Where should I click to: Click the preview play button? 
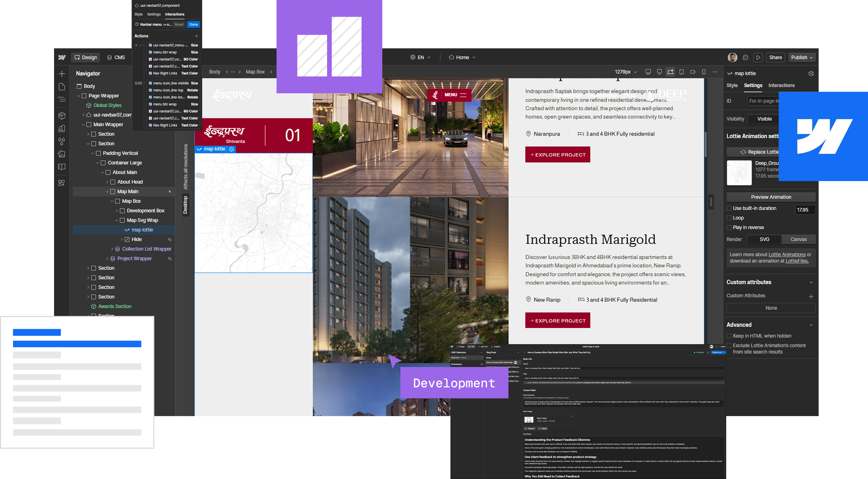click(758, 58)
